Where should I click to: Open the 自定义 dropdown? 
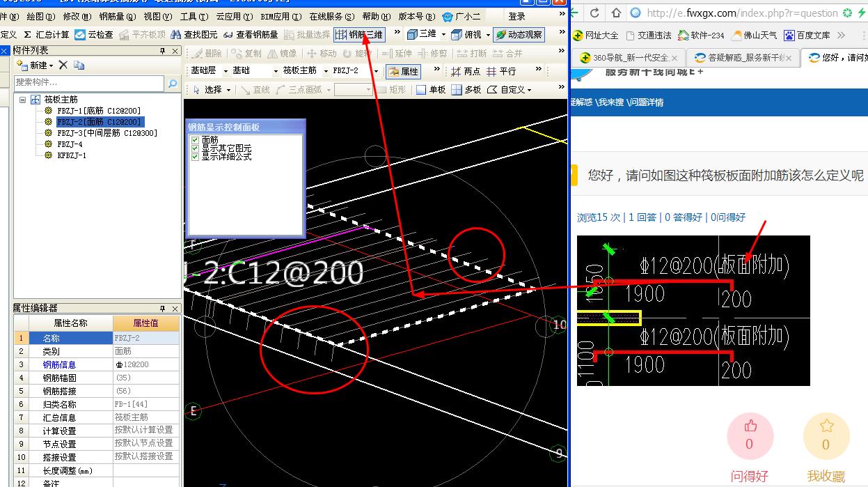click(x=530, y=90)
